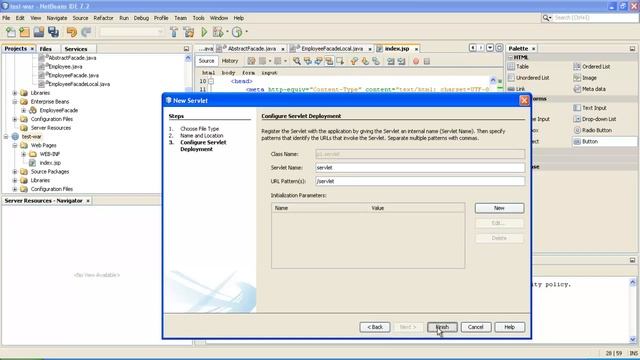Click the Drop-down List palette icon
Image resolution: width=640 pixels, height=360 pixels.
577,119
